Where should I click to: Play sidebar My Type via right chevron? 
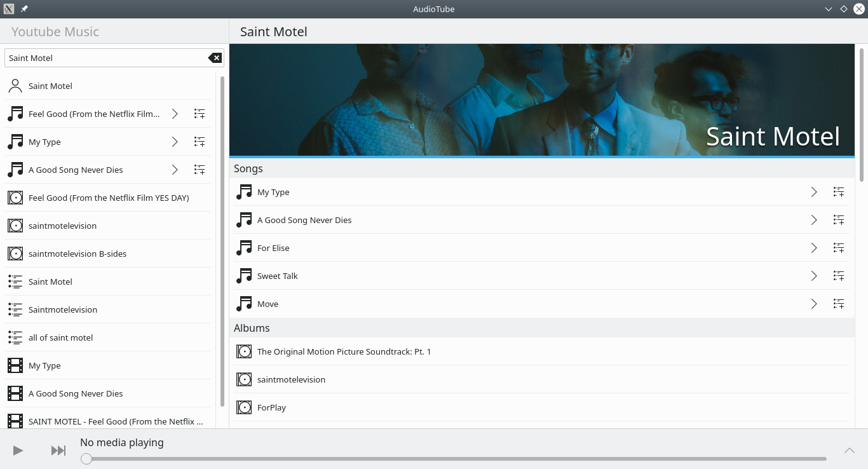tap(175, 142)
